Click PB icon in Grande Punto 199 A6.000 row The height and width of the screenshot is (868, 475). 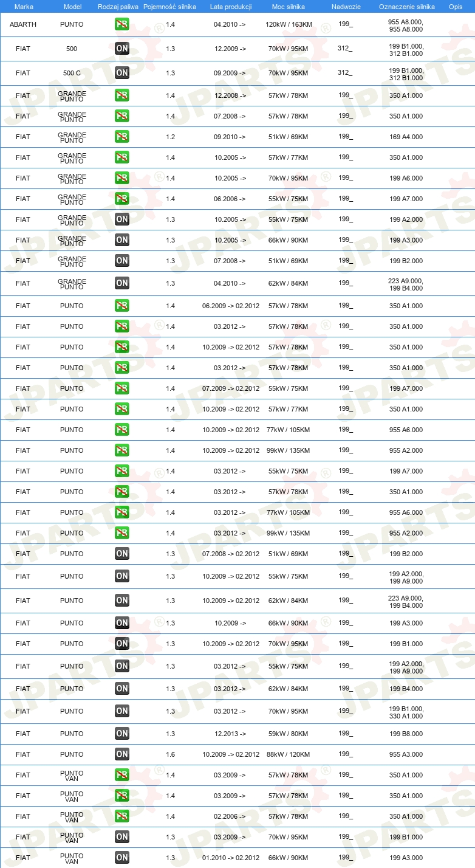click(x=122, y=178)
